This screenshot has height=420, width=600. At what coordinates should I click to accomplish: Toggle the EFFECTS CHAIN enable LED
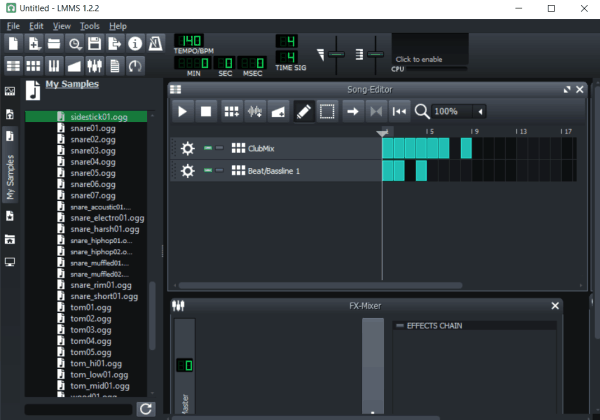[400, 326]
